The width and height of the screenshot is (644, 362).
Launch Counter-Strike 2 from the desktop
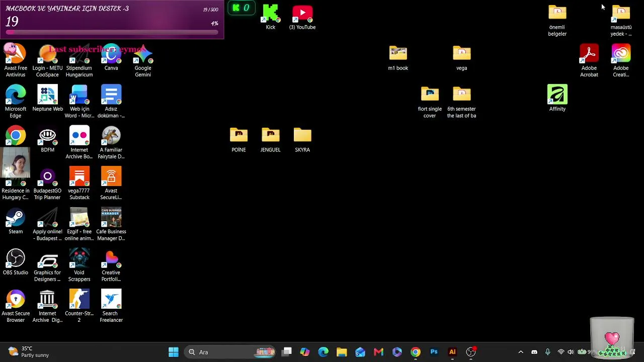tap(79, 306)
